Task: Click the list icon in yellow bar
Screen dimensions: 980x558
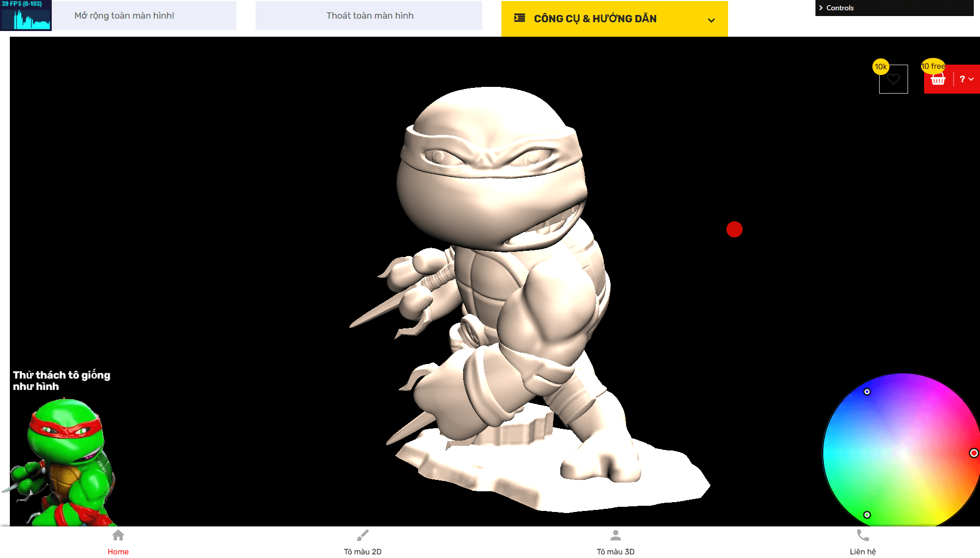Action: [x=519, y=18]
